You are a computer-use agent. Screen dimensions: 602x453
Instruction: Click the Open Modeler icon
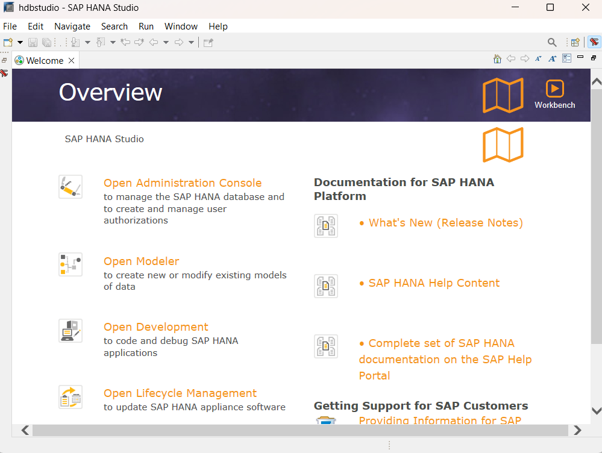pyautogui.click(x=70, y=265)
